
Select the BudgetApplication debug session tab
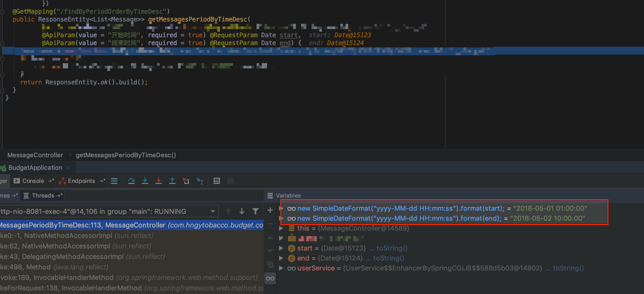[x=35, y=168]
